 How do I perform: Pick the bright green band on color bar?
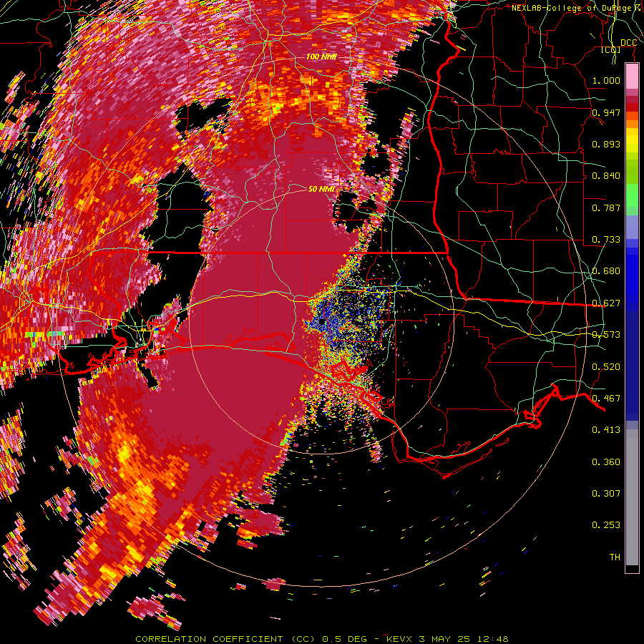[x=632, y=195]
